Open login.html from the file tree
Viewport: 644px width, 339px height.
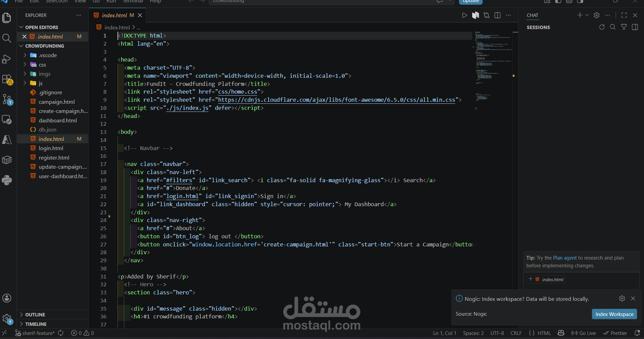tap(53, 148)
